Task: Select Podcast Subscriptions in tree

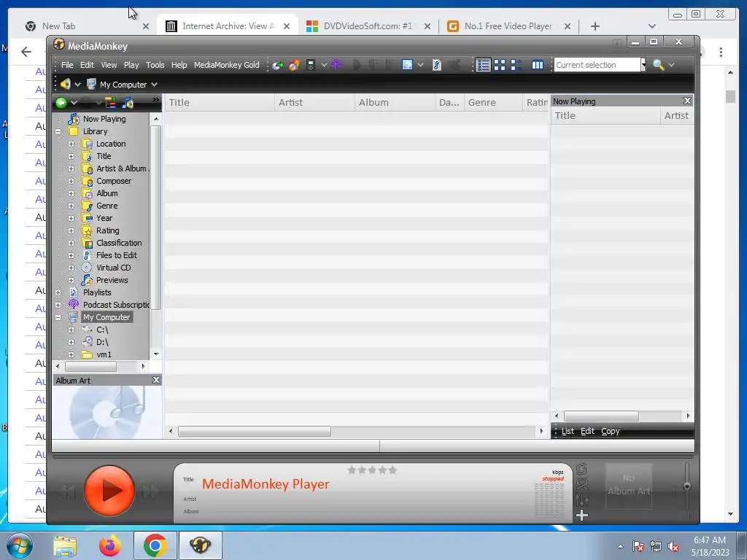Action: point(116,305)
